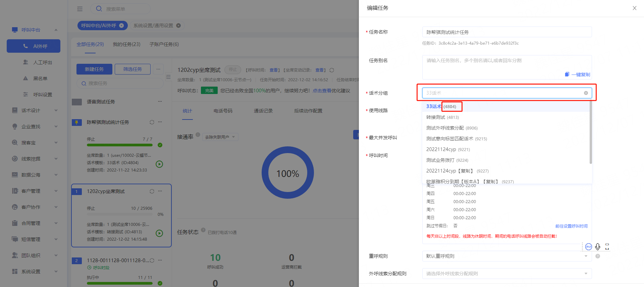644x287 pixels.
Task: Click the 搜索任务 input field
Action: point(120,83)
